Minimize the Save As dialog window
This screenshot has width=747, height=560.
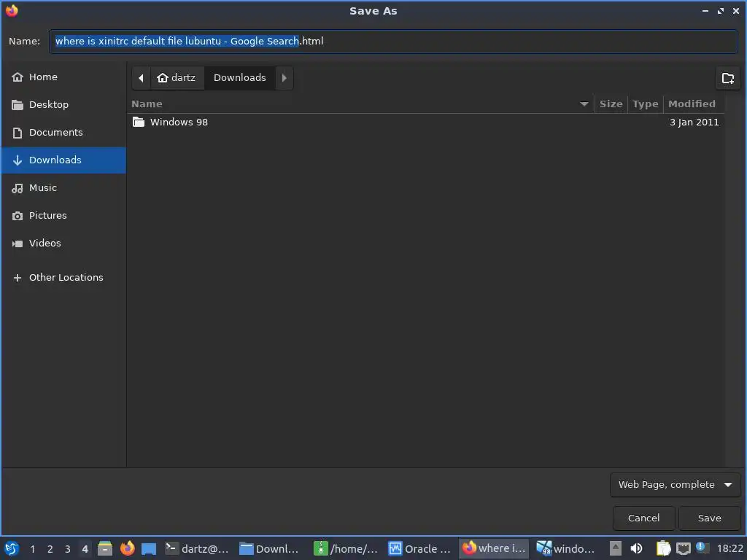(705, 10)
